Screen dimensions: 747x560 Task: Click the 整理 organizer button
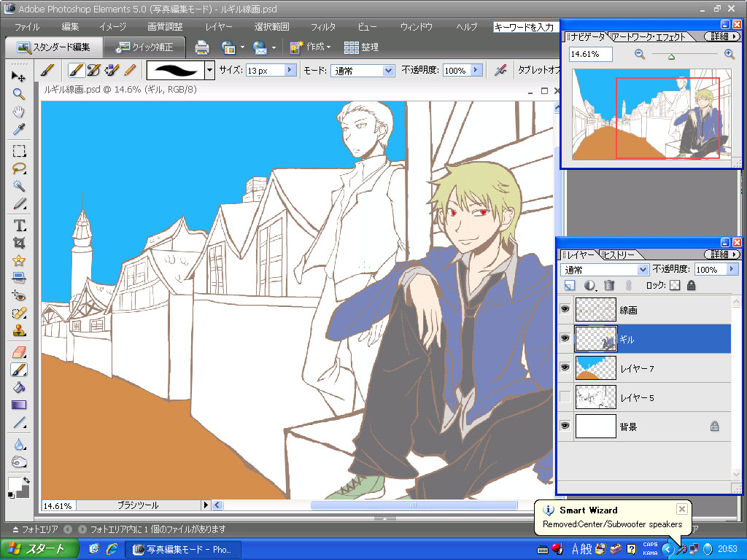(x=361, y=47)
